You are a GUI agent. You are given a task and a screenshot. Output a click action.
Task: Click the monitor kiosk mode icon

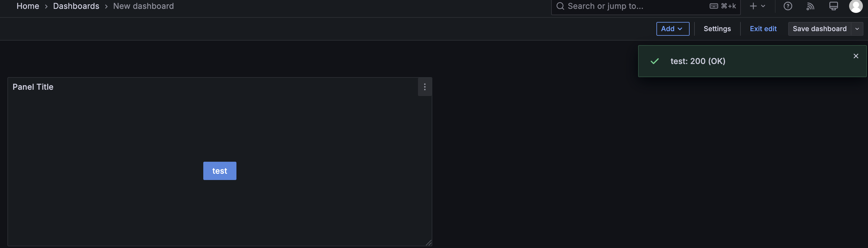coord(833,6)
